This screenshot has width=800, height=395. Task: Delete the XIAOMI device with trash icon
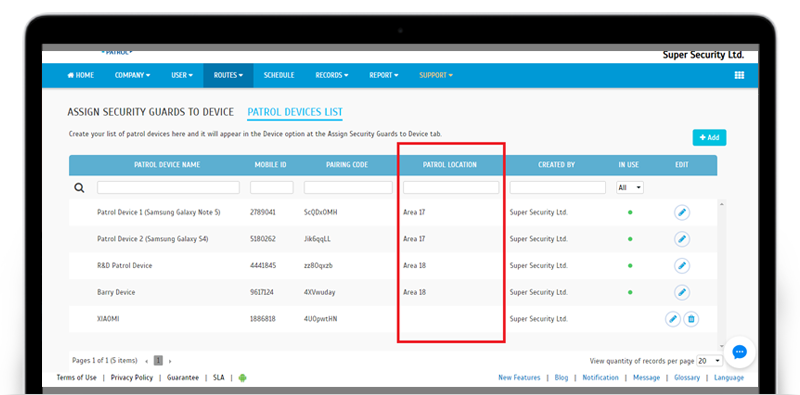pos(691,319)
